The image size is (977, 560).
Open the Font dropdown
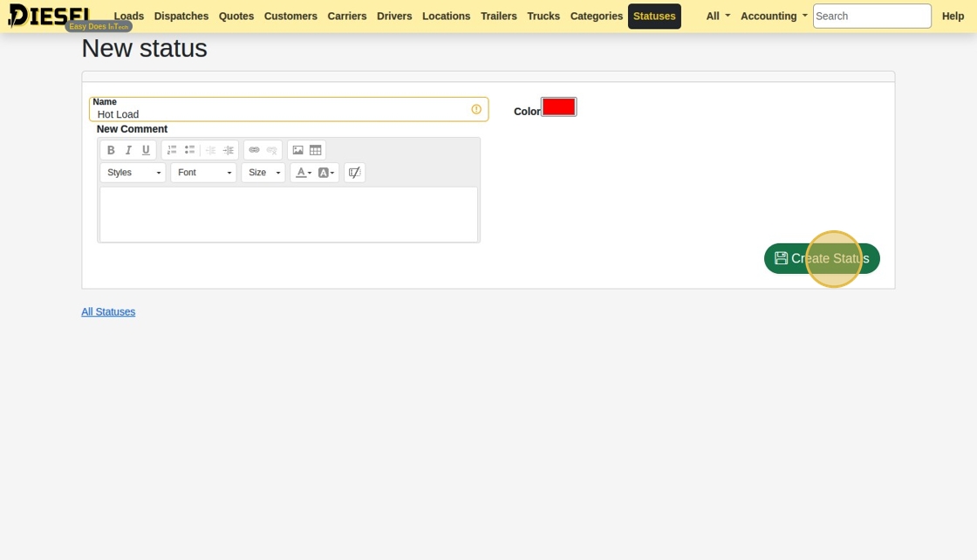[x=204, y=173]
